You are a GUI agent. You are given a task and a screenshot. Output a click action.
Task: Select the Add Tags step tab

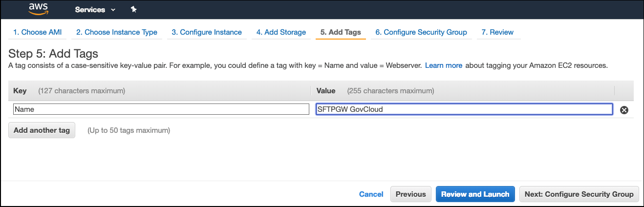coord(341,32)
